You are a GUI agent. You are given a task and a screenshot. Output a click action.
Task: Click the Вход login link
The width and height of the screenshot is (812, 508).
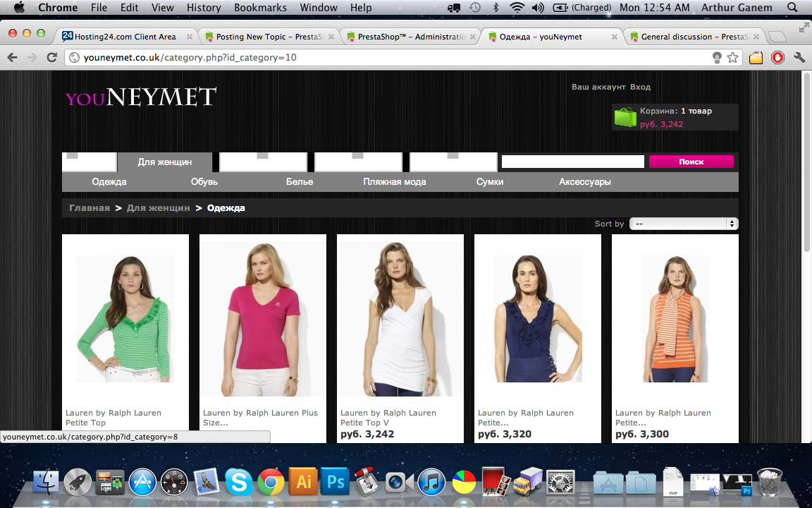coord(640,87)
